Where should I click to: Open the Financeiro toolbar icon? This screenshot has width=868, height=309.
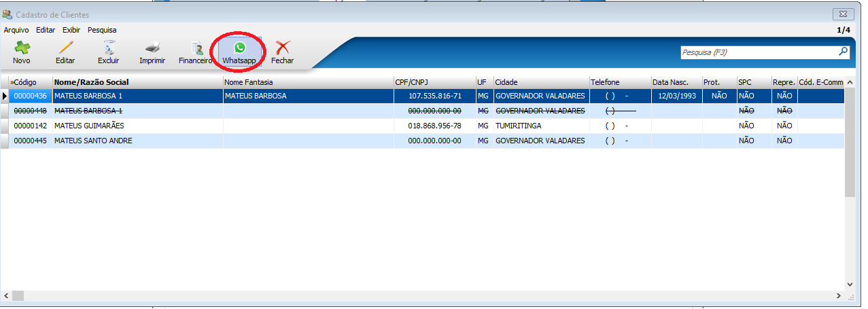pyautogui.click(x=196, y=48)
